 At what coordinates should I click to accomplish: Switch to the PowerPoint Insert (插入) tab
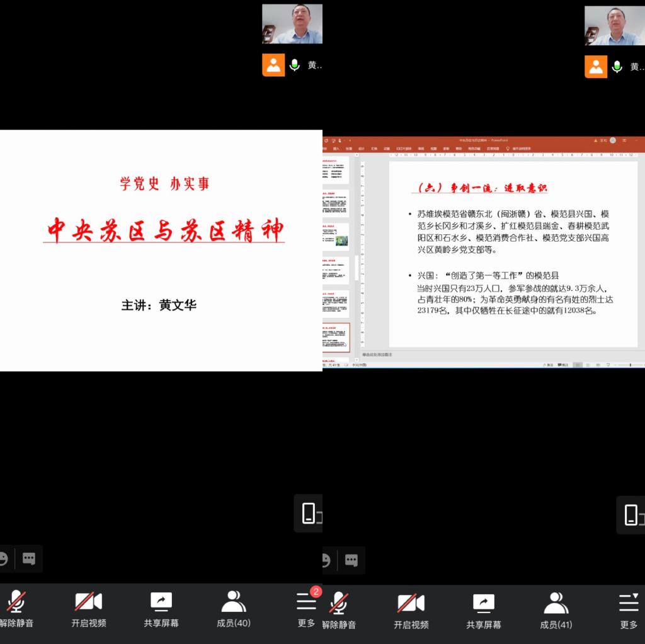[x=336, y=149]
